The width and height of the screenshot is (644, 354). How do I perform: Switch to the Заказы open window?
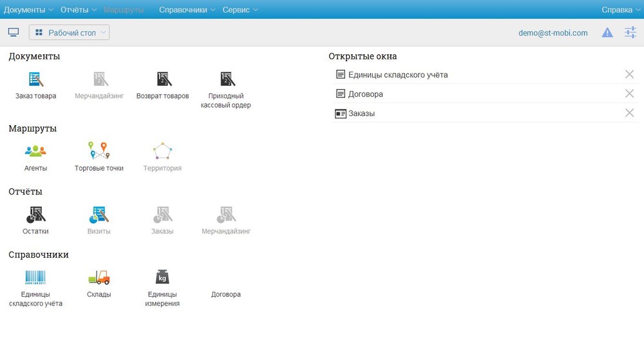coord(361,113)
